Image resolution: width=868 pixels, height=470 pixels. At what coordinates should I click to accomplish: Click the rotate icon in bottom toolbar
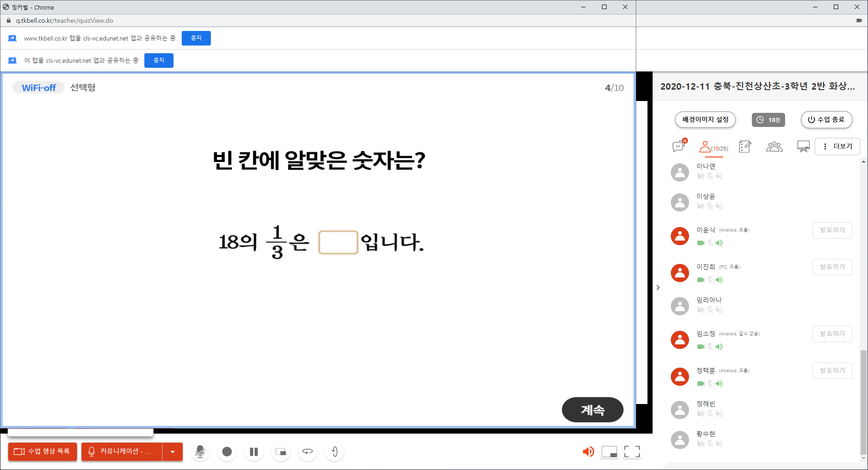334,451
